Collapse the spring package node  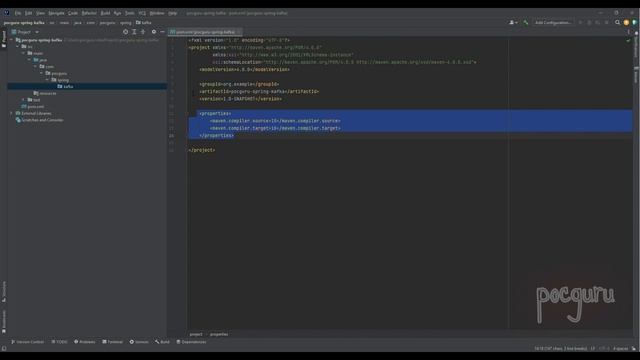point(47,80)
